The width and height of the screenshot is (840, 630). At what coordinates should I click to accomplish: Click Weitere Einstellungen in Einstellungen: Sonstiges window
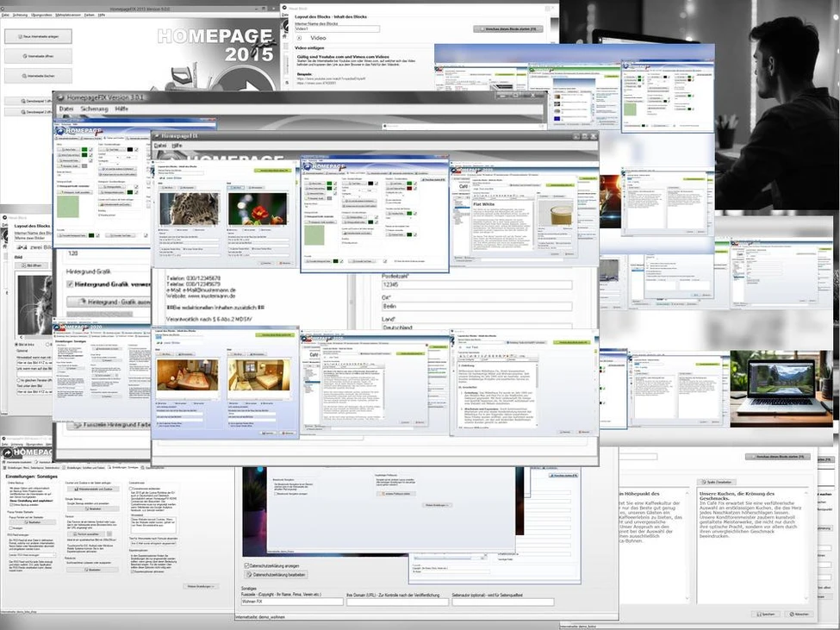(x=201, y=586)
